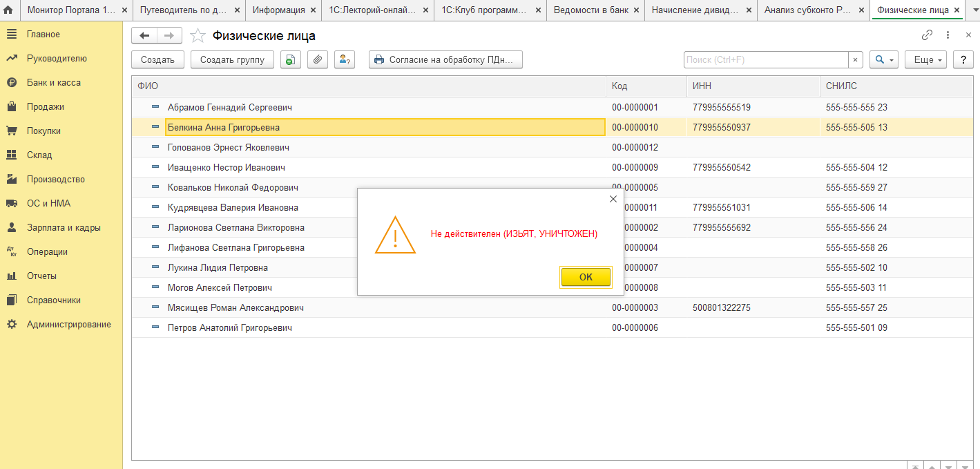Switch to Путеводитель по д... tab
The width and height of the screenshot is (980, 469).
tap(182, 10)
